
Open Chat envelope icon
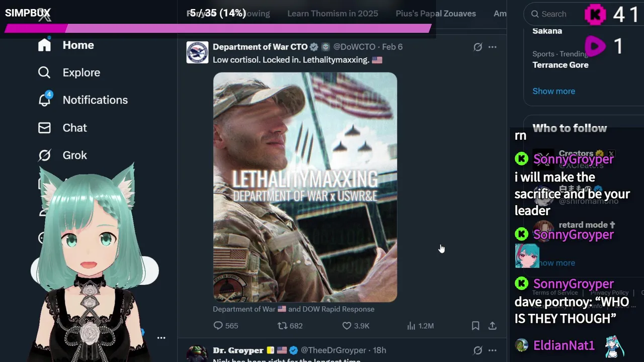(44, 128)
